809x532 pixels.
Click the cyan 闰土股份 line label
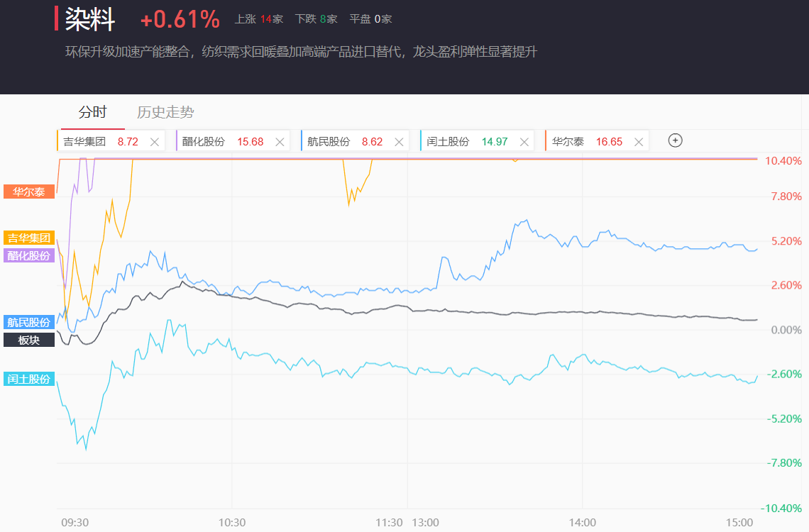pos(29,379)
